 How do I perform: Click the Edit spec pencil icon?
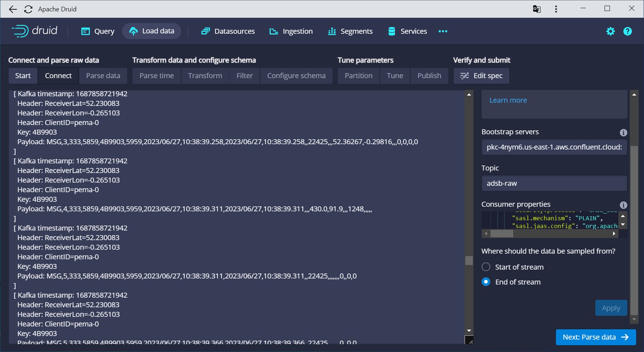pyautogui.click(x=464, y=76)
